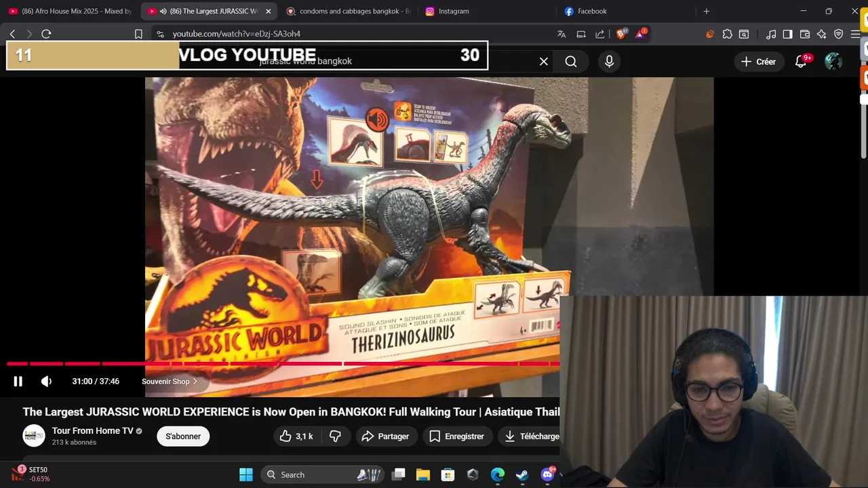Viewport: 868px width, 488px height.
Task: Click the install app icon in address bar
Action: coord(581,34)
